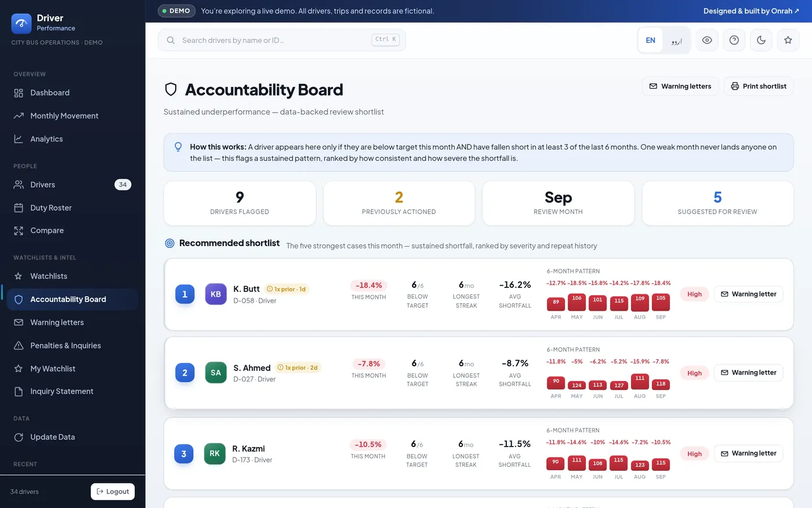Open the Drivers list
The height and width of the screenshot is (508, 812).
tap(72, 185)
